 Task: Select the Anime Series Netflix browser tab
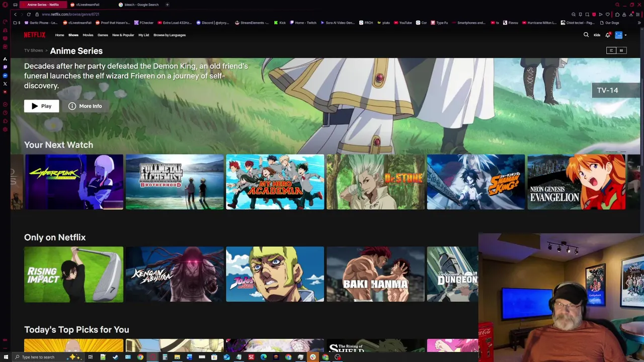coord(43,5)
